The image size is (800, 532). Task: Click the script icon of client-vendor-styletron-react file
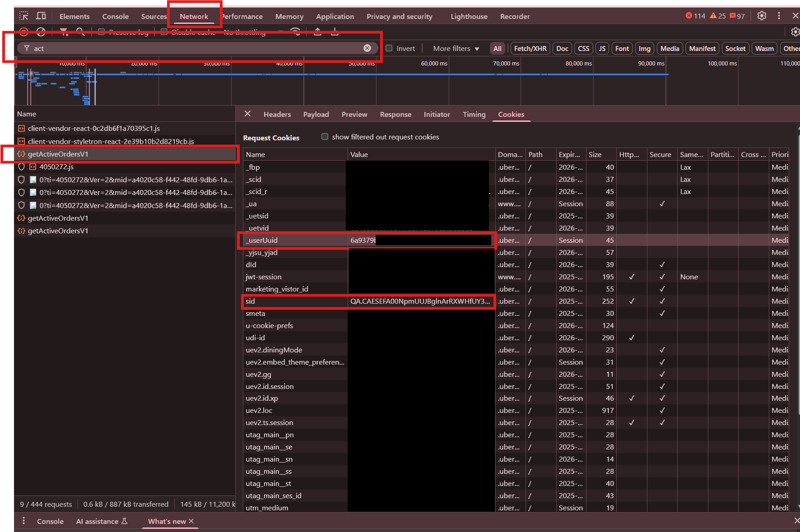tap(21, 141)
